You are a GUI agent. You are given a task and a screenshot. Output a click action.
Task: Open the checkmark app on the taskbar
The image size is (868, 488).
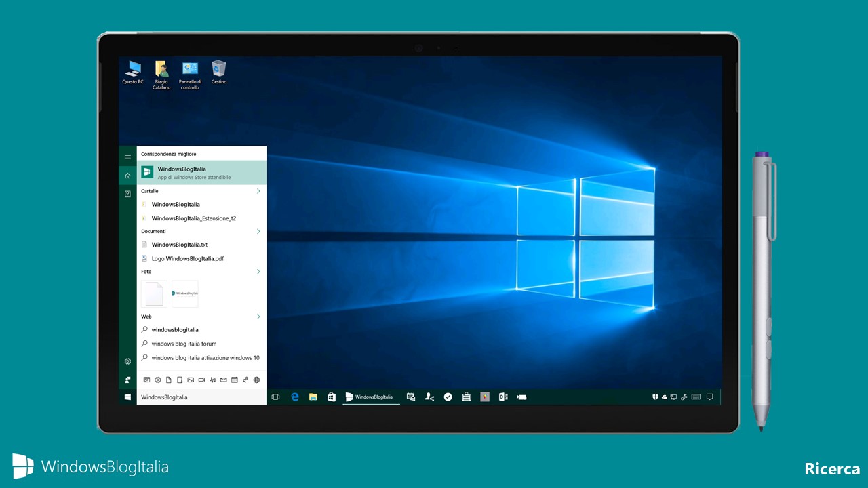pyautogui.click(x=448, y=397)
